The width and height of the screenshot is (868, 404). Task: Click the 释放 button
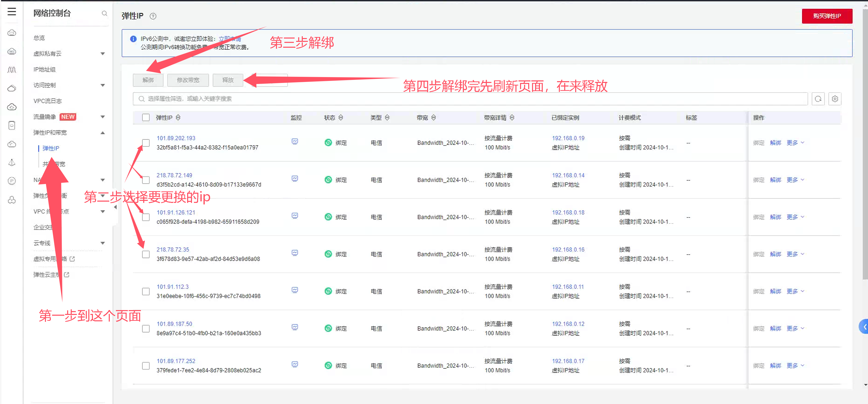pos(228,80)
